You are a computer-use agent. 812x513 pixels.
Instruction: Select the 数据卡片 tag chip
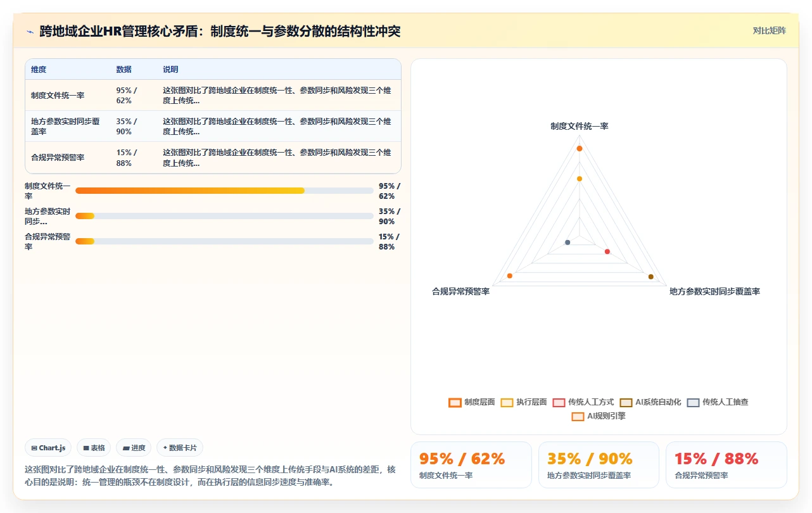[x=180, y=448]
